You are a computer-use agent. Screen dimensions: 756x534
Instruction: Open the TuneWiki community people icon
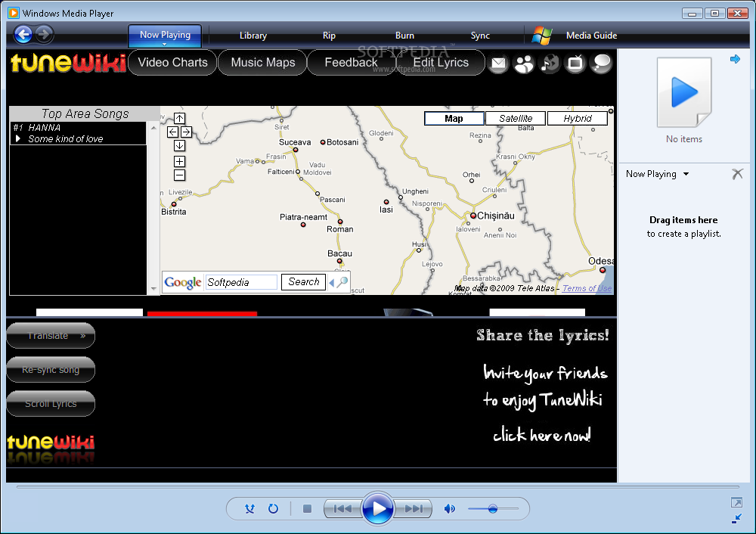(524, 64)
